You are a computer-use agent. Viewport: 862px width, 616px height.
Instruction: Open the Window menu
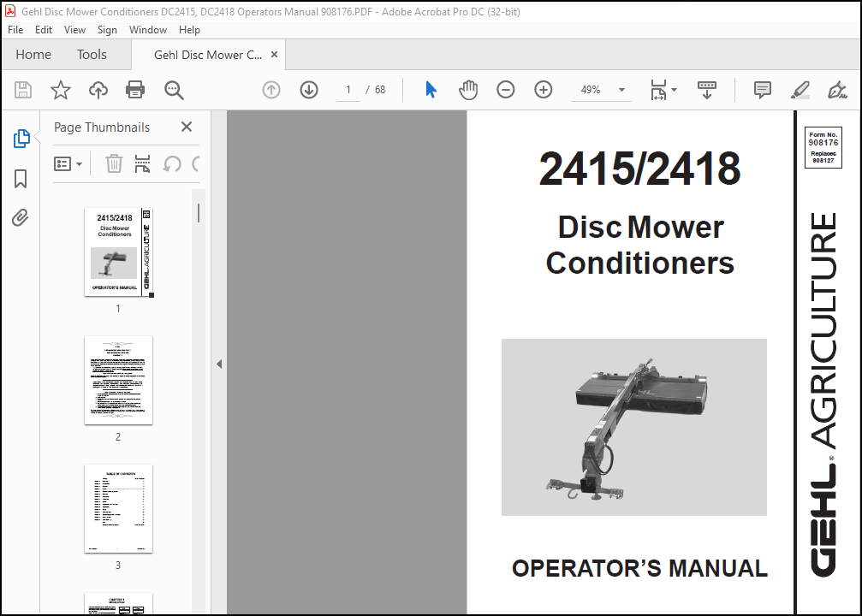pos(148,30)
